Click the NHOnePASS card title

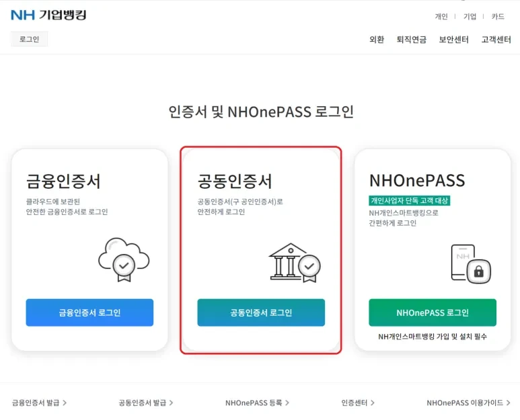(417, 181)
